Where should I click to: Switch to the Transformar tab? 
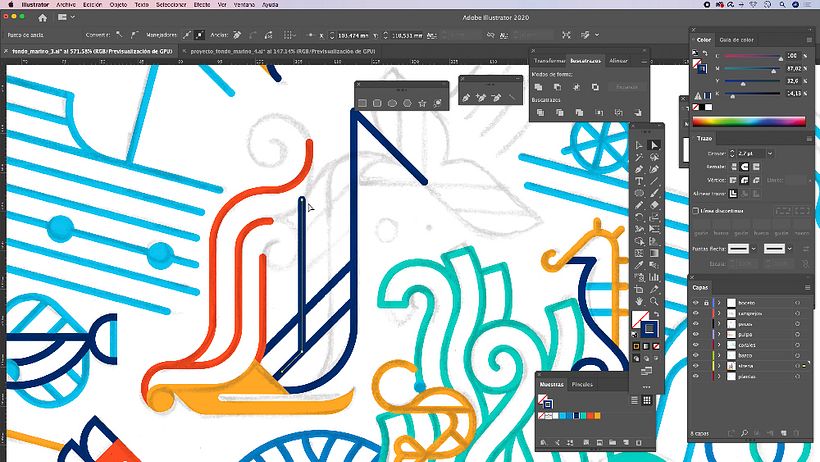pyautogui.click(x=549, y=61)
